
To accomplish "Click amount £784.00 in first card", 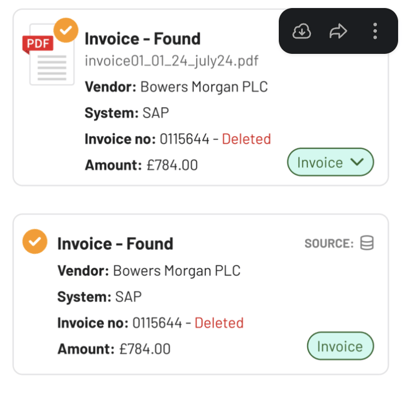I will (172, 165).
